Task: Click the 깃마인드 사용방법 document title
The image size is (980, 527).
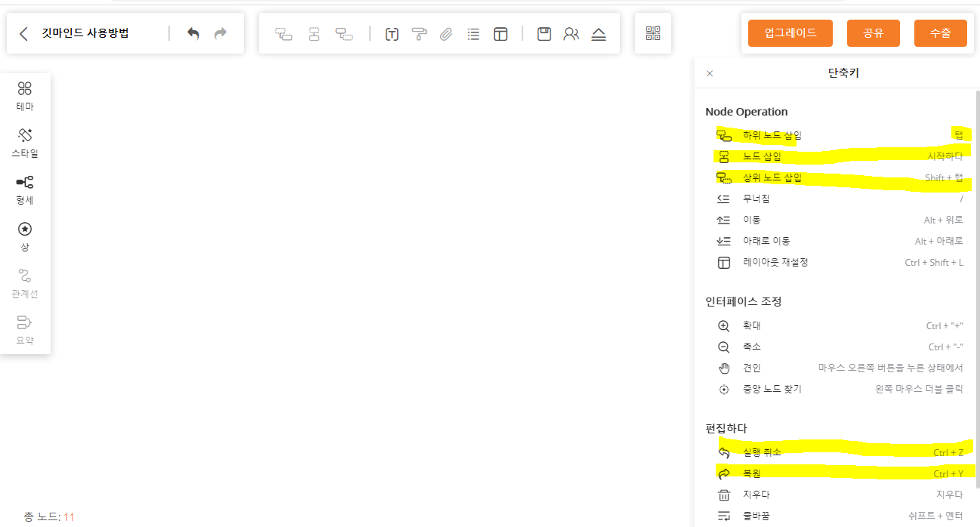Action: [x=85, y=33]
